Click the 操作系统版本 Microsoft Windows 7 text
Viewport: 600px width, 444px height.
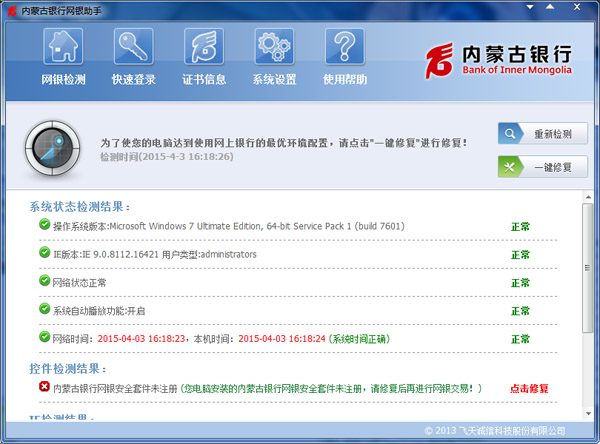228,226
